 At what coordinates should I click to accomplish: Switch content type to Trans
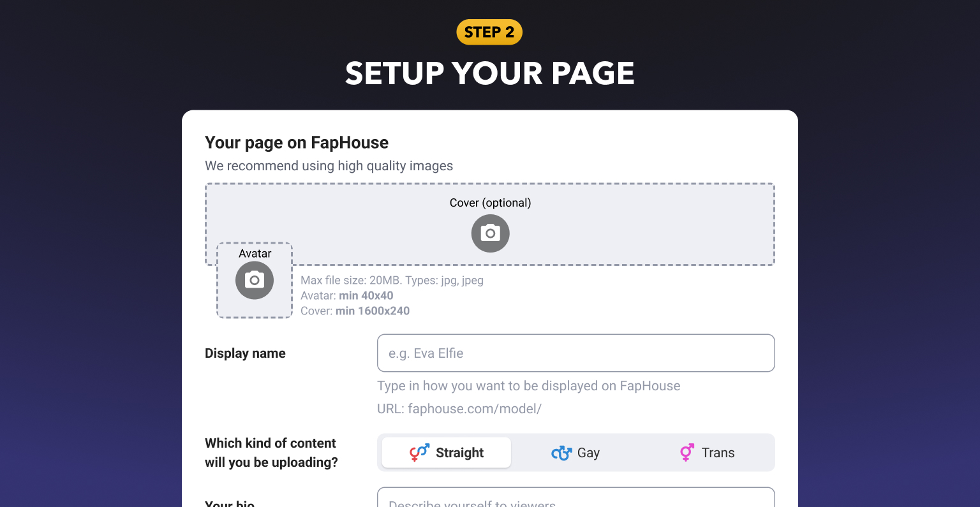coord(707,453)
